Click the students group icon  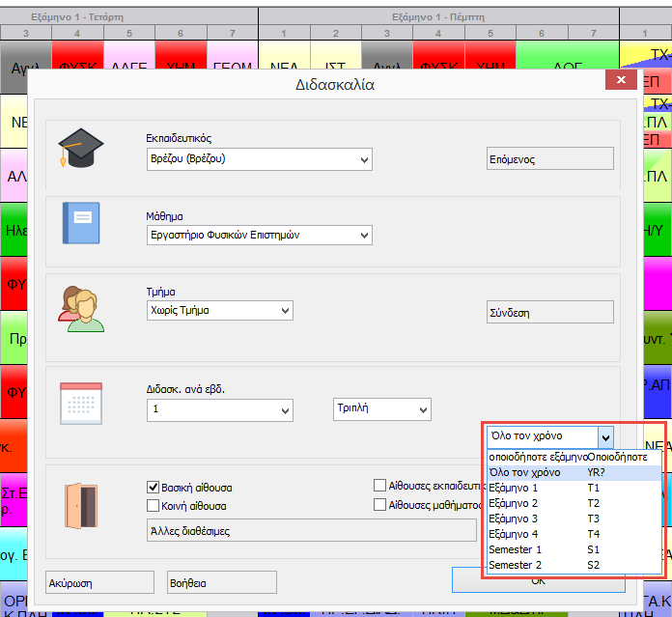(x=81, y=307)
